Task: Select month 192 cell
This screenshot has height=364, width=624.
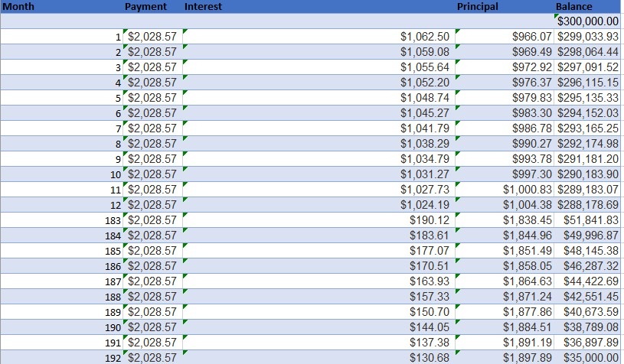Action: (62, 357)
